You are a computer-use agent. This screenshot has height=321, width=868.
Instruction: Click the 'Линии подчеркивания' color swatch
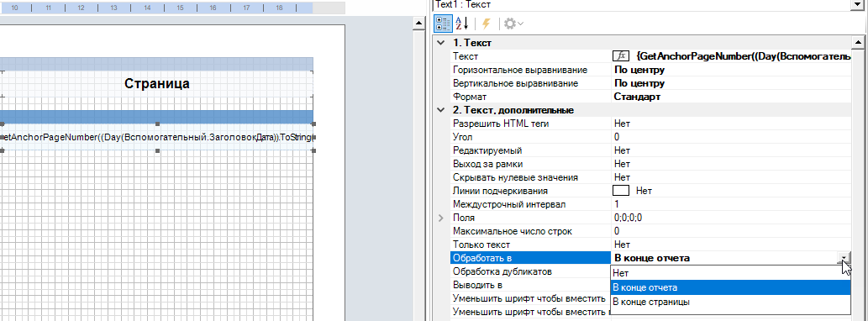point(622,191)
